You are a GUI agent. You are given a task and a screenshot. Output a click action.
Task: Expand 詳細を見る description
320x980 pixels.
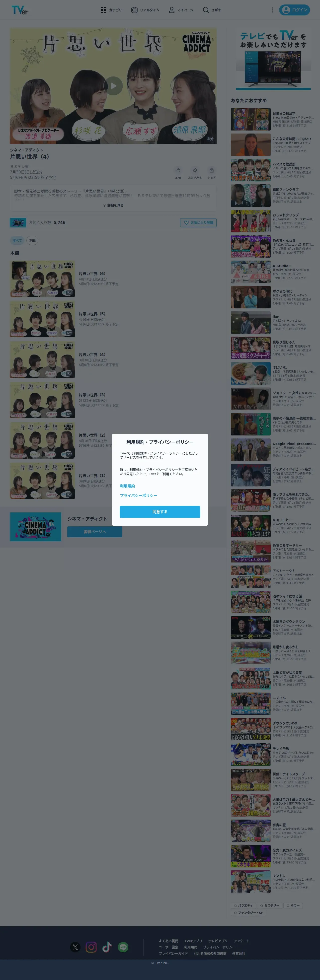[113, 206]
